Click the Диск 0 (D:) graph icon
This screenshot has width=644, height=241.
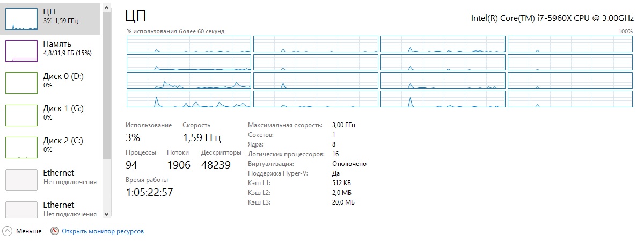tap(21, 83)
